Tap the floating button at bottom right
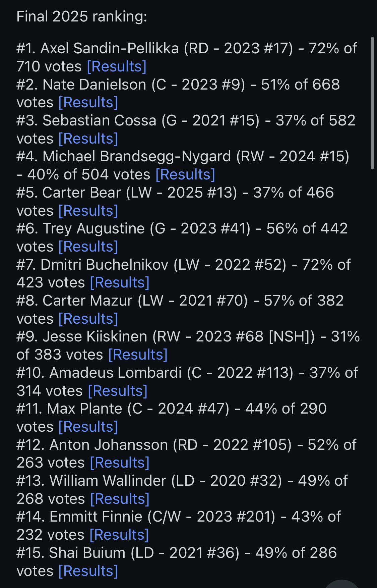Screen dimensions: 377x588 pyautogui.click(x=342, y=584)
